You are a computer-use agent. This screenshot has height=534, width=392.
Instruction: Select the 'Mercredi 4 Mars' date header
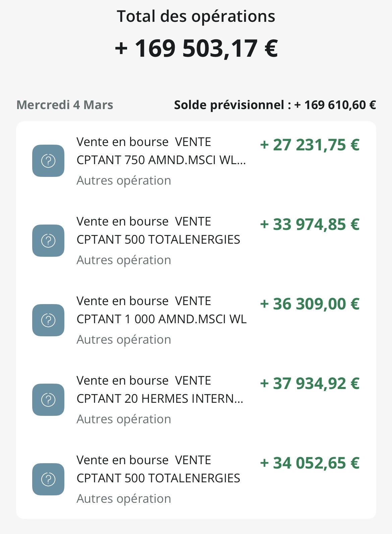pos(65,105)
